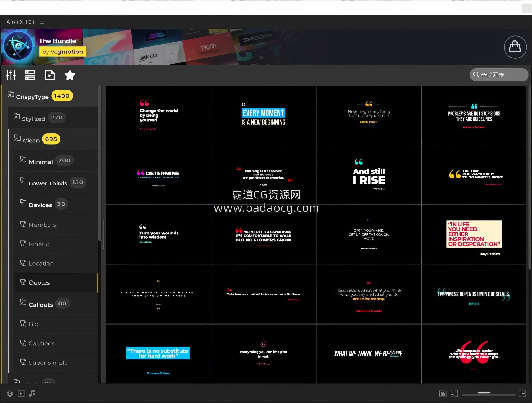Image resolution: width=532 pixels, height=403 pixels.
Task: Expand the Callouts folder
Action: point(56,304)
